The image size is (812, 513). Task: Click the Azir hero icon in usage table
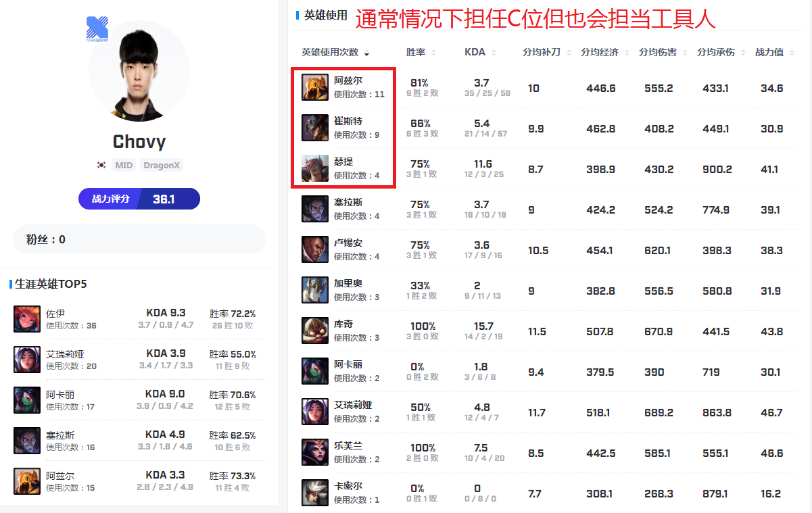pyautogui.click(x=315, y=87)
